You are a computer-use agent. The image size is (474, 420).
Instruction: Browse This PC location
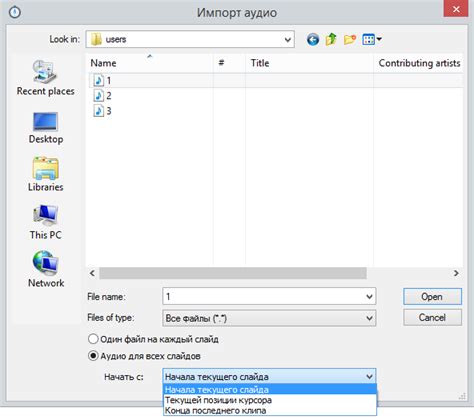46,222
